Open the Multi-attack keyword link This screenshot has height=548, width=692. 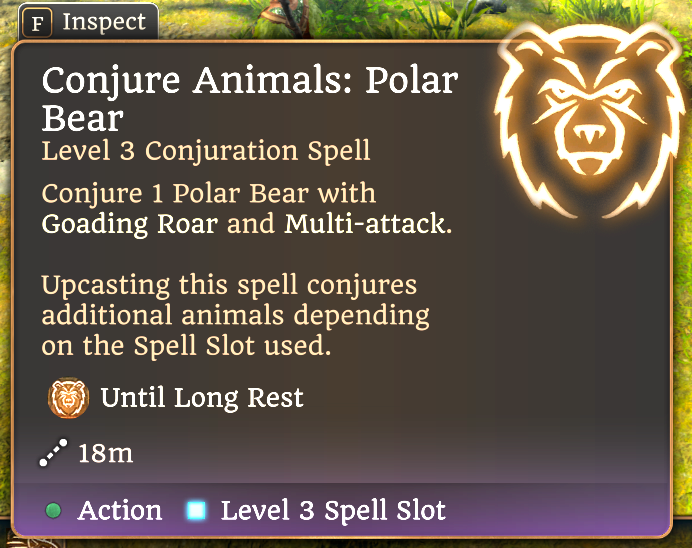pos(366,223)
